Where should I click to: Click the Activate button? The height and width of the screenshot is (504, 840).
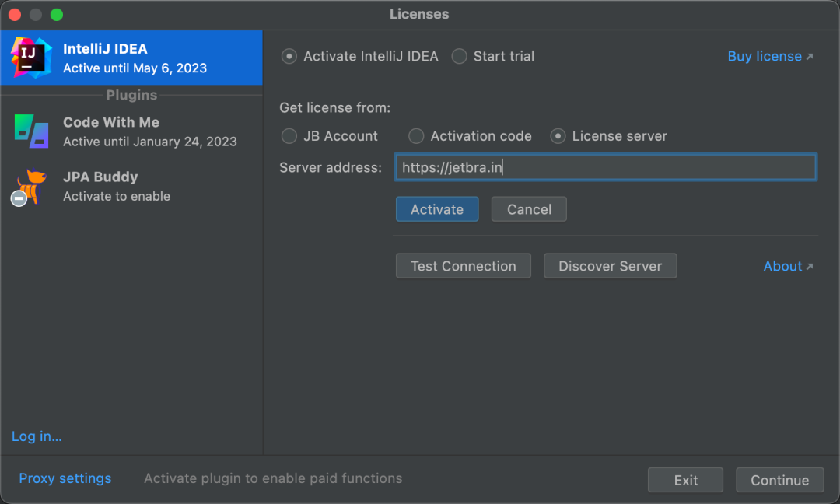point(437,209)
